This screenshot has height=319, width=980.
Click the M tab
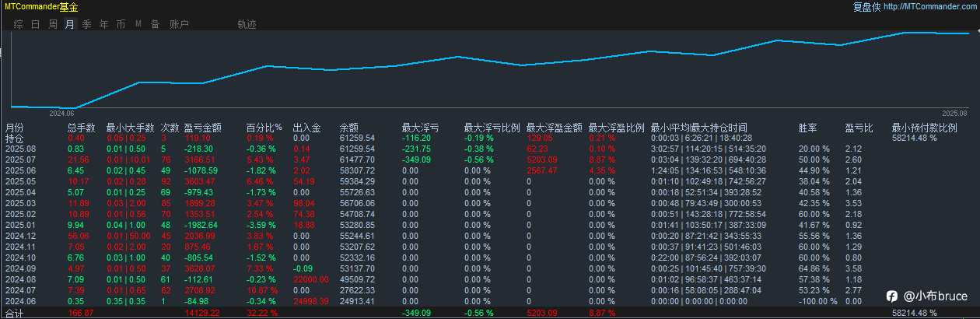click(x=138, y=24)
